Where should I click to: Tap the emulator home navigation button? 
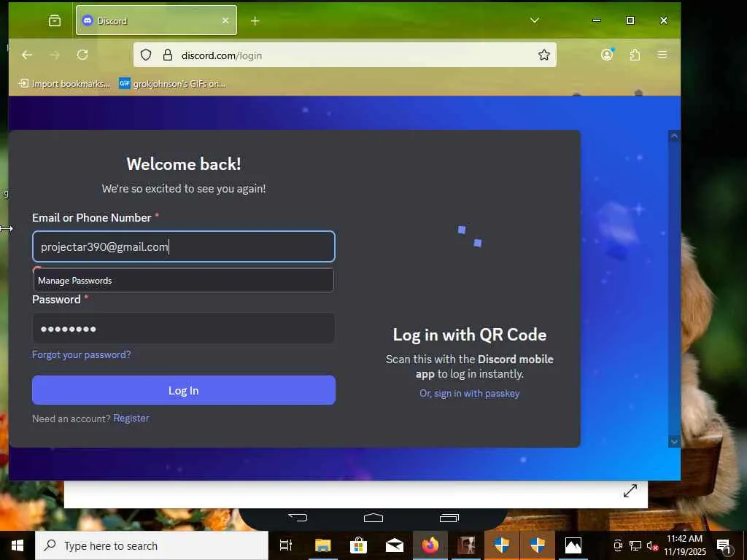373,518
